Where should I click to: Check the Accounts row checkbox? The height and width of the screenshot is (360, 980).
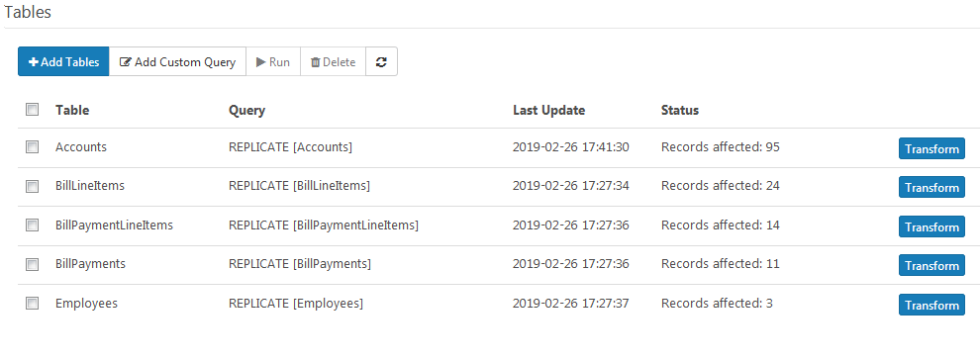pos(32,147)
